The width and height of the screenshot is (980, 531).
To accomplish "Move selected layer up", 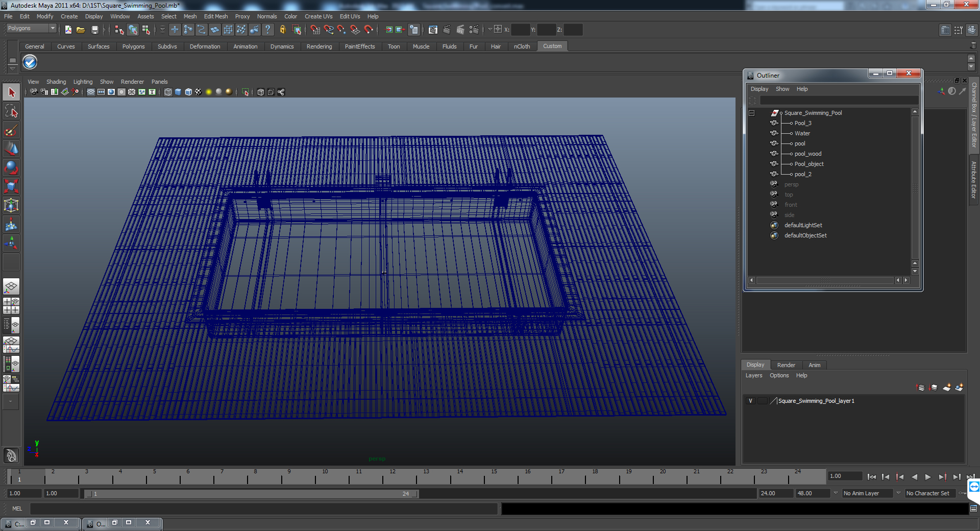I will click(x=921, y=388).
